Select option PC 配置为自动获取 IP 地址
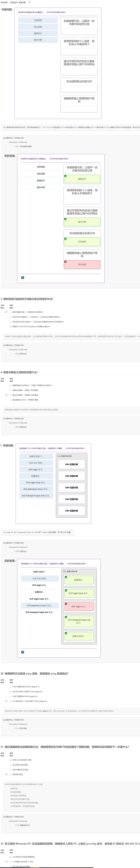 (10, 862)
